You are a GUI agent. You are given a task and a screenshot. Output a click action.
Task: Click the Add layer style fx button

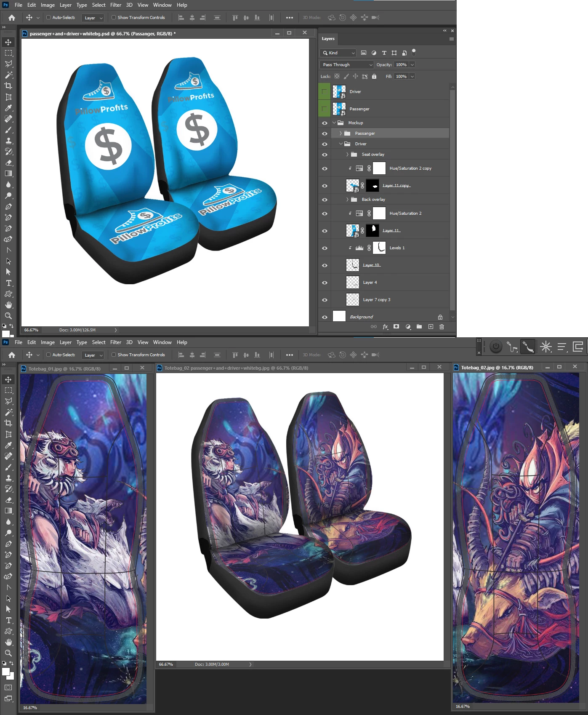pyautogui.click(x=385, y=327)
